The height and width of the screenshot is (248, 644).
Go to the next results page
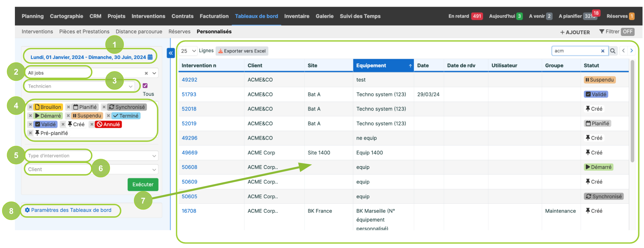pyautogui.click(x=632, y=51)
